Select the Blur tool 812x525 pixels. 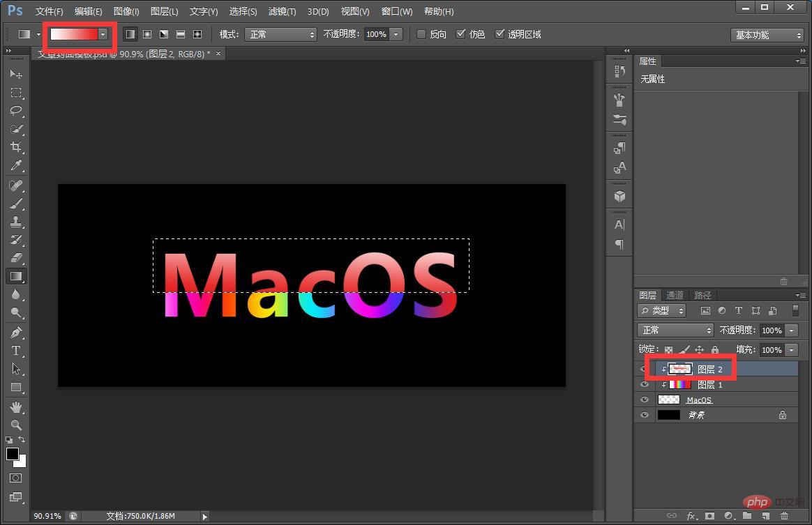[x=15, y=294]
